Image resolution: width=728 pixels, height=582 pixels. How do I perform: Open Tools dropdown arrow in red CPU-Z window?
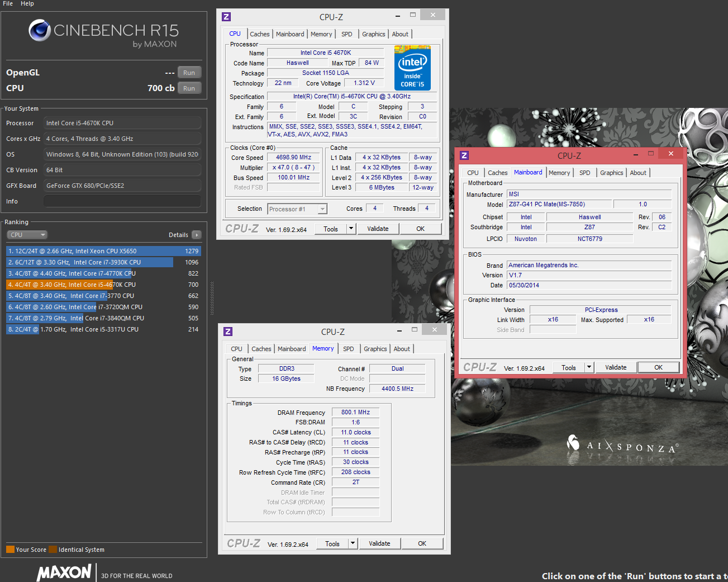589,367
